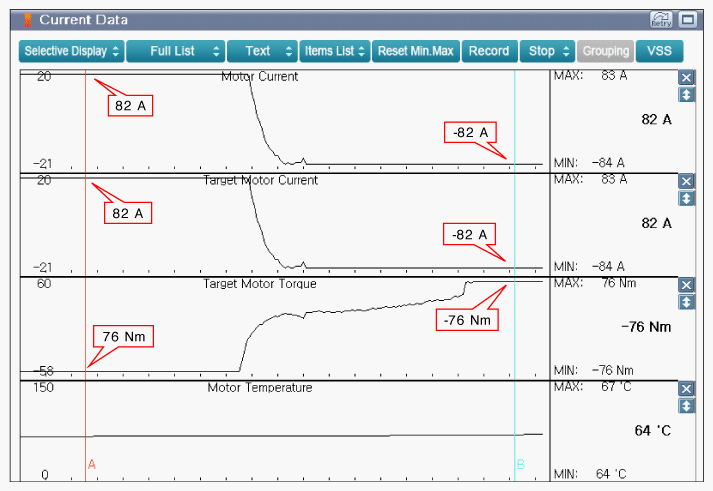Close the Target Motor Current graph
This screenshot has width=713, height=491.
686,181
